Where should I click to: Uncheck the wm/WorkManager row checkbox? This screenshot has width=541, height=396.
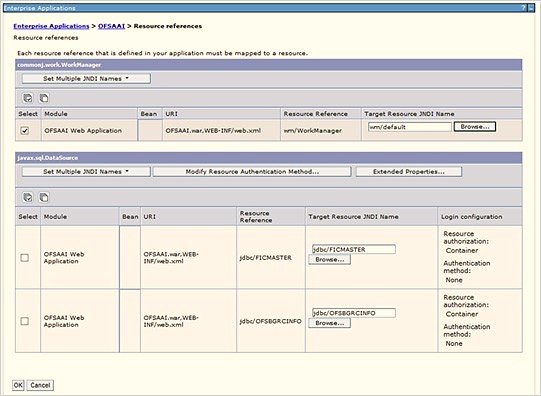pos(24,131)
